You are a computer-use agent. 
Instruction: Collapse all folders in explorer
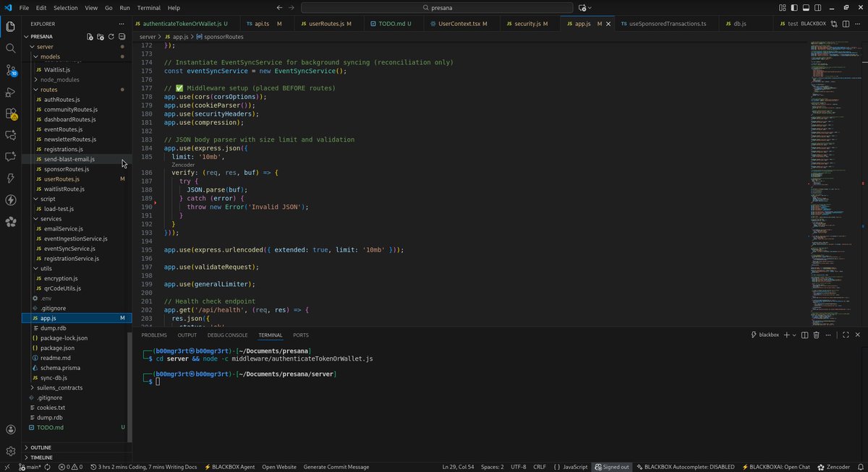click(x=122, y=36)
